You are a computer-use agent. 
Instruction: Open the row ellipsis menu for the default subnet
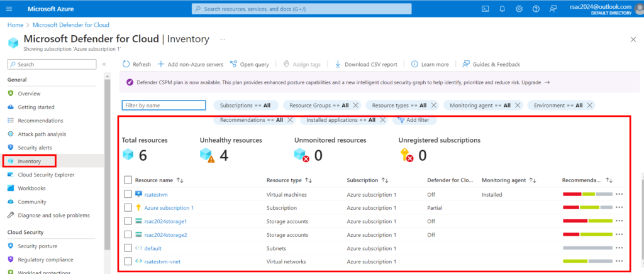pos(619,248)
